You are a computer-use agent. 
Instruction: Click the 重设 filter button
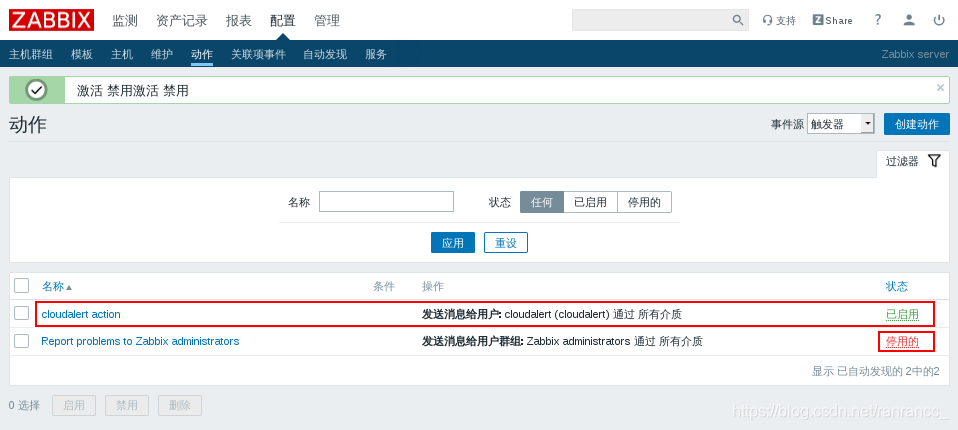506,242
